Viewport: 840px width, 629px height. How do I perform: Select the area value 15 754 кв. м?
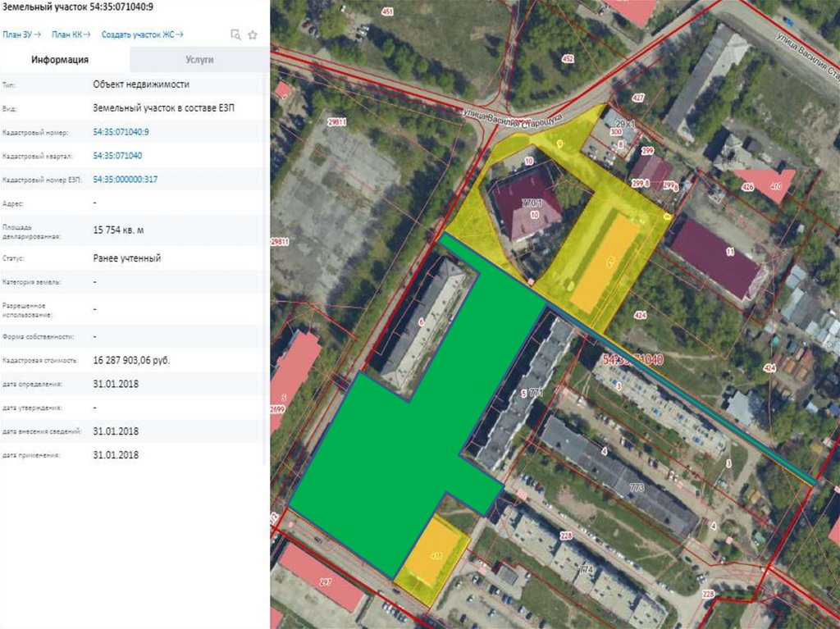[x=118, y=230]
